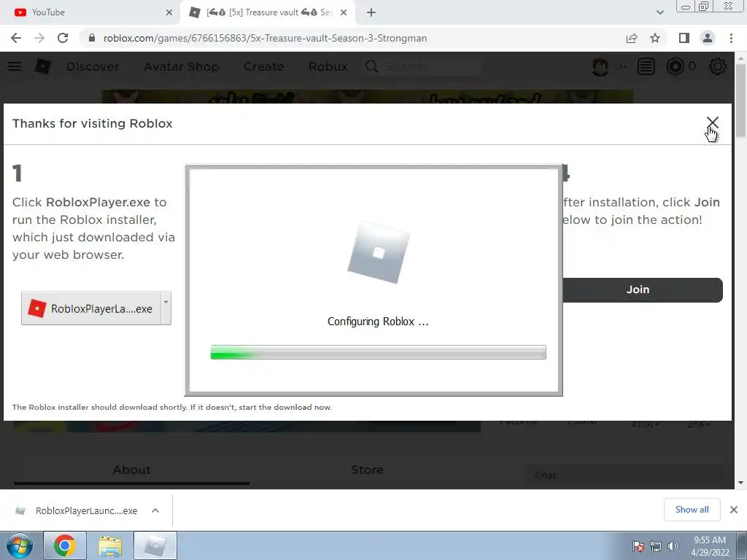This screenshot has width=747, height=560.
Task: Open the volume tray icon
Action: tap(673, 546)
